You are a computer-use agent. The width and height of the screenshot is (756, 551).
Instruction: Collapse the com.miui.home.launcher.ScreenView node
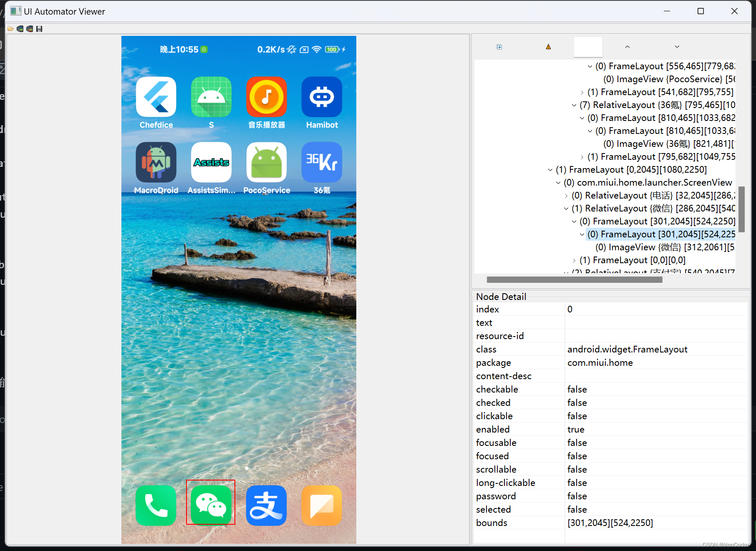pos(558,183)
